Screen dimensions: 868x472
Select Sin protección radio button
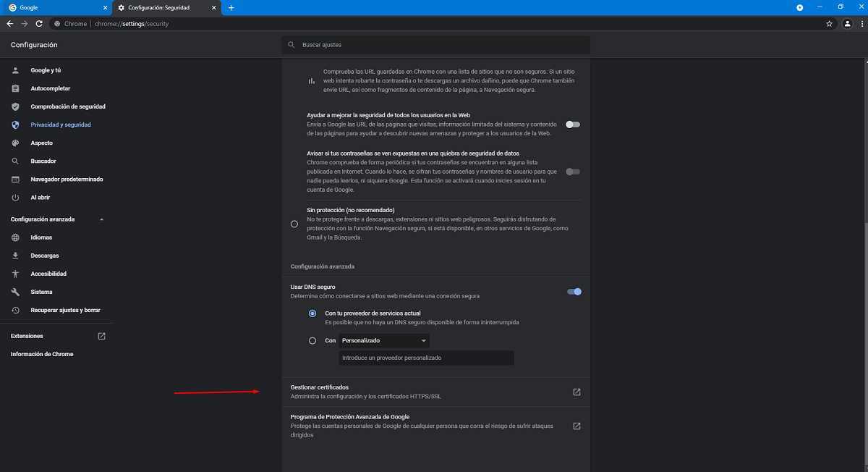tap(294, 224)
